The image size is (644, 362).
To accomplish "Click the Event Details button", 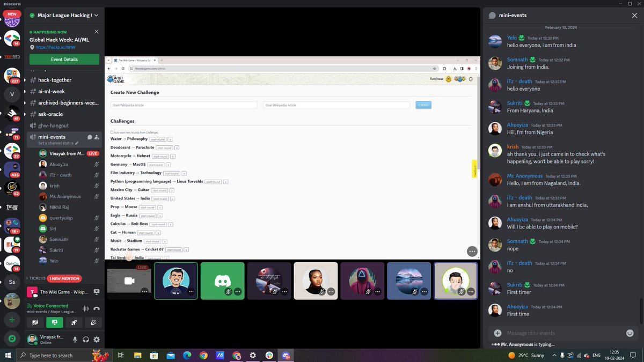I will click(64, 60).
